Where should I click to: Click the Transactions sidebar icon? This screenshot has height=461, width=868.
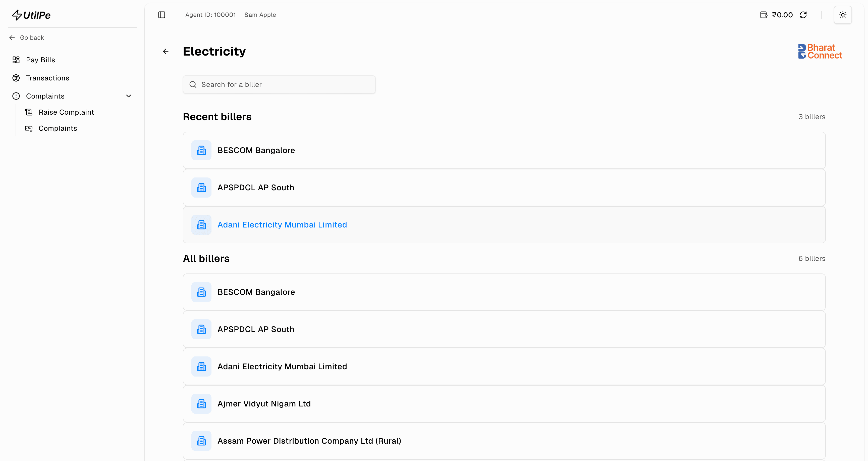click(16, 78)
